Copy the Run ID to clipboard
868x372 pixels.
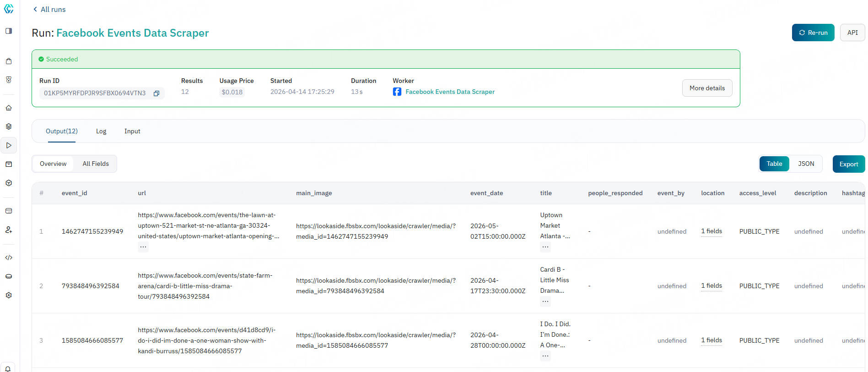point(156,93)
